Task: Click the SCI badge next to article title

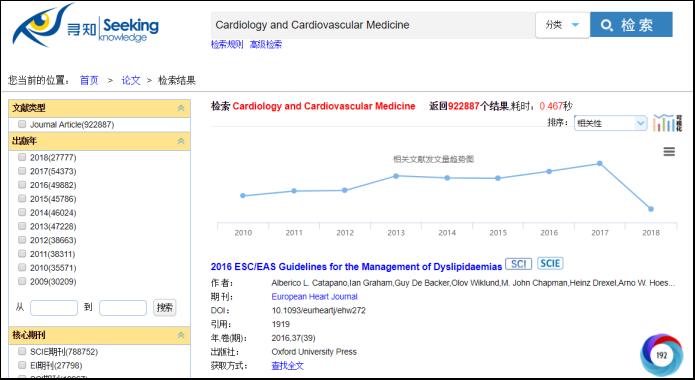Action: click(518, 264)
